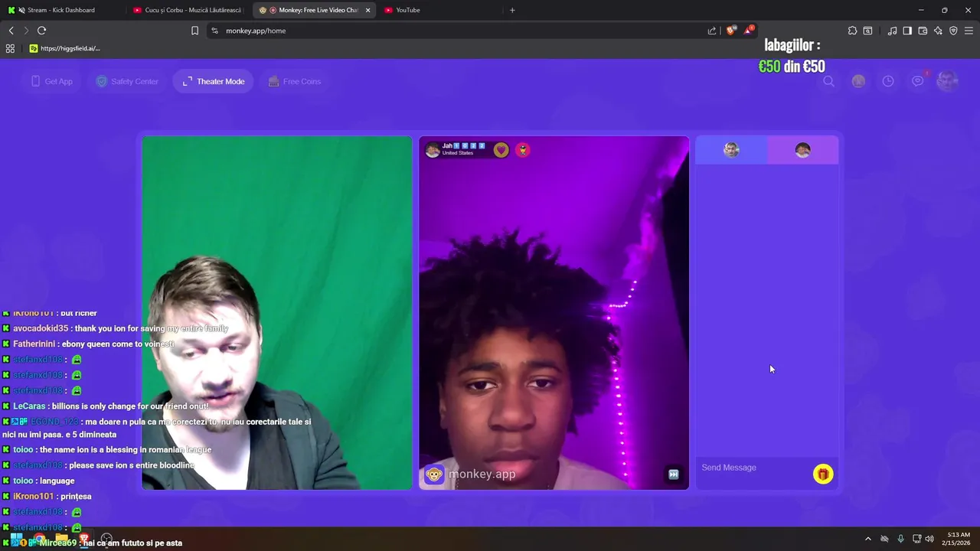
Task: Select the right avatar tab in chat panel
Action: click(802, 150)
